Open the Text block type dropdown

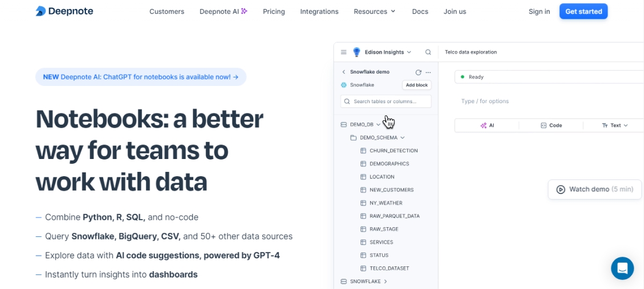(x=614, y=125)
